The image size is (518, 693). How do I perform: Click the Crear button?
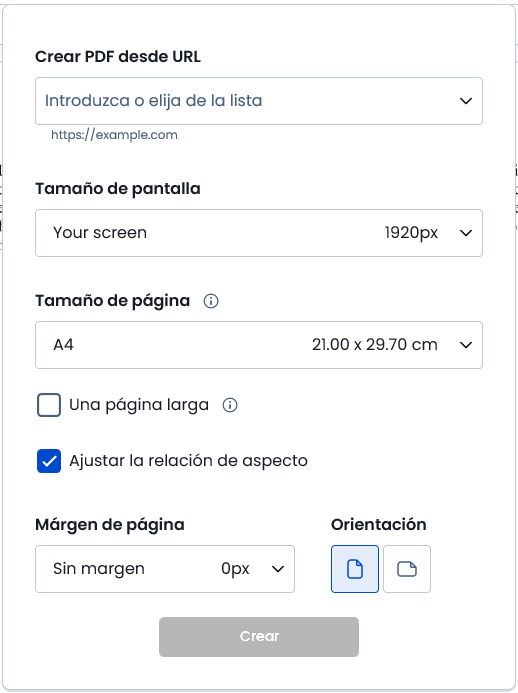click(x=259, y=637)
